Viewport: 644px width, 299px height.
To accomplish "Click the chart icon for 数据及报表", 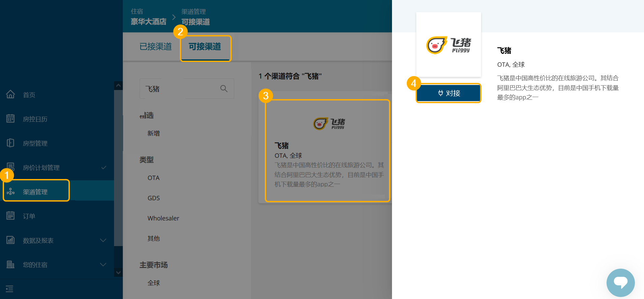I will 10,240.
